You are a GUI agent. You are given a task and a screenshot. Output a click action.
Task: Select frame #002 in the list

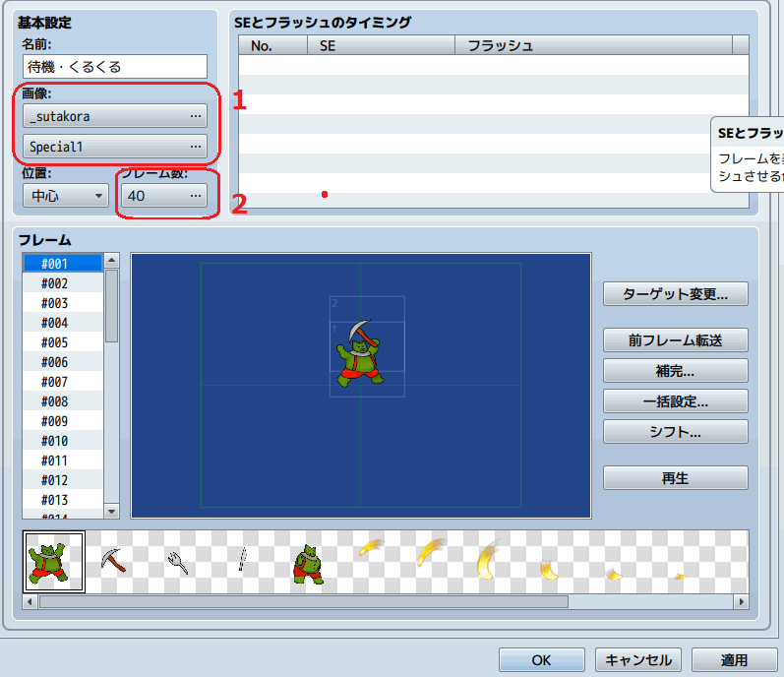[x=63, y=283]
